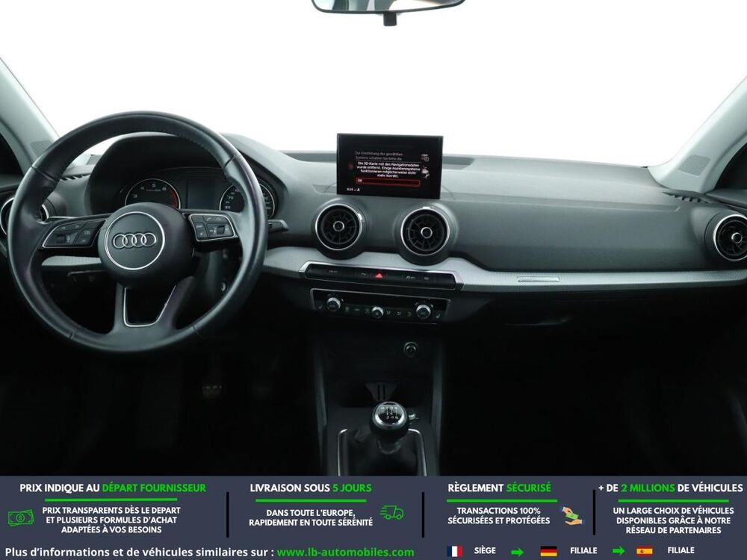Click the Spanish flag icon
Screen dimensions: 747x560
coord(644,551)
